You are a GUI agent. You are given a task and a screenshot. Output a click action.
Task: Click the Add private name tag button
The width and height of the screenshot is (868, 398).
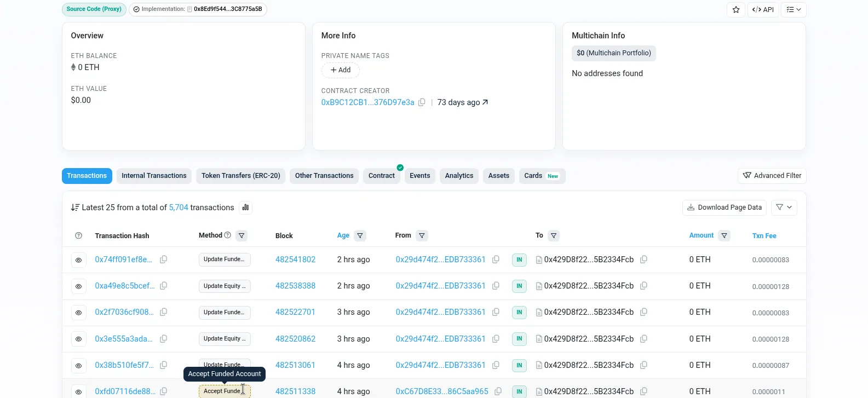point(340,70)
